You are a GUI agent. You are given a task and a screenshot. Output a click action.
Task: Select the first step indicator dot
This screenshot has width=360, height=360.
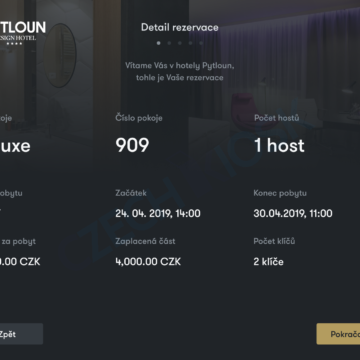click(x=158, y=43)
